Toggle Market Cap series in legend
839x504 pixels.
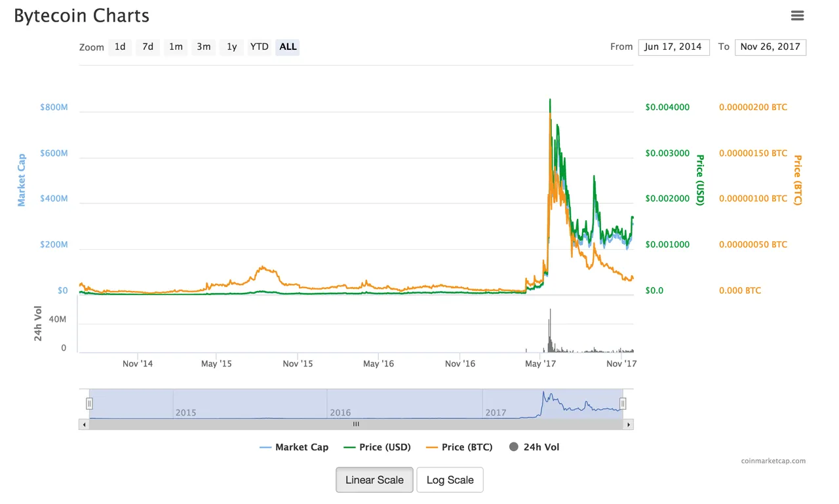(x=294, y=447)
